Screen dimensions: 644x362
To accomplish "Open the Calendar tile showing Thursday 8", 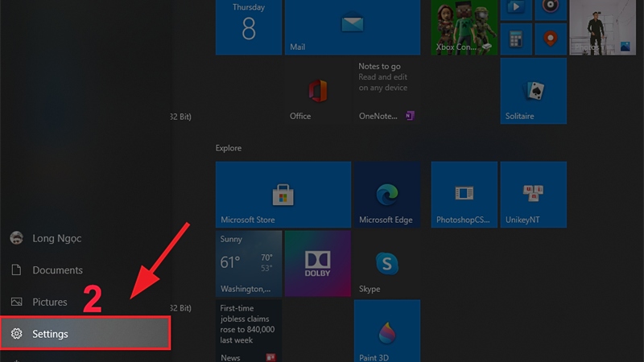I will pos(249,27).
